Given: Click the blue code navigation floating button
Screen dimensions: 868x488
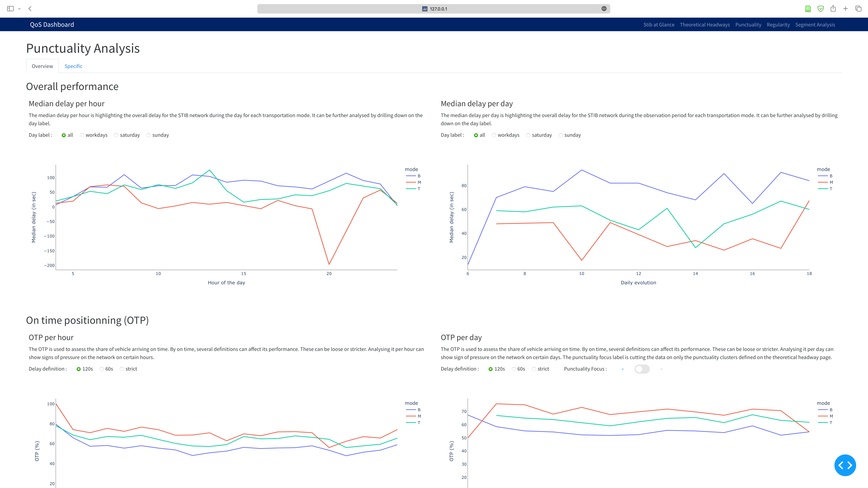Looking at the screenshot, I should click(845, 465).
